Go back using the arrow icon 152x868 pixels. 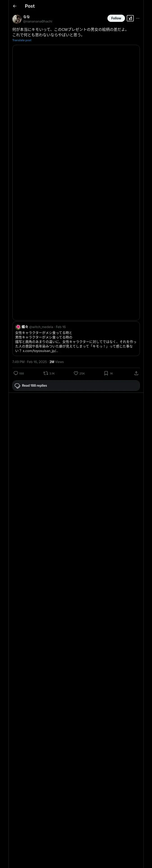pyautogui.click(x=14, y=6)
